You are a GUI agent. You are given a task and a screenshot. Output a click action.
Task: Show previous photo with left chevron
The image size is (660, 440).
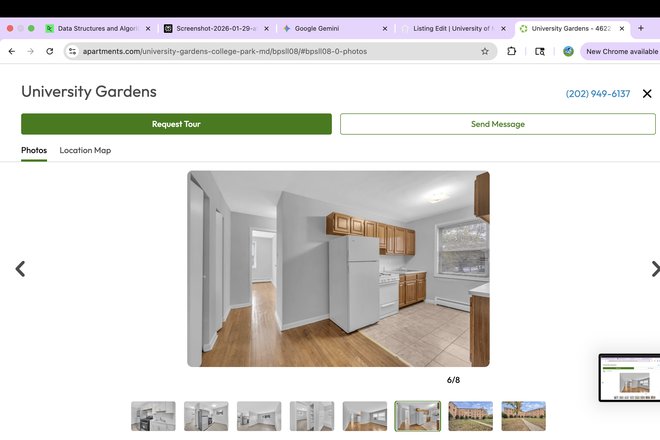20,269
